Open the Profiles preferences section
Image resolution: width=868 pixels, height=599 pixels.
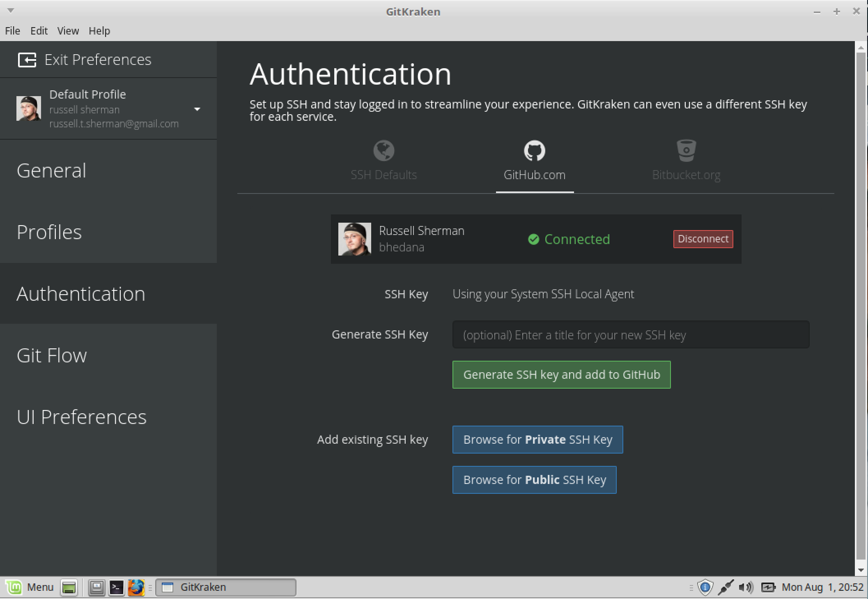tap(108, 232)
